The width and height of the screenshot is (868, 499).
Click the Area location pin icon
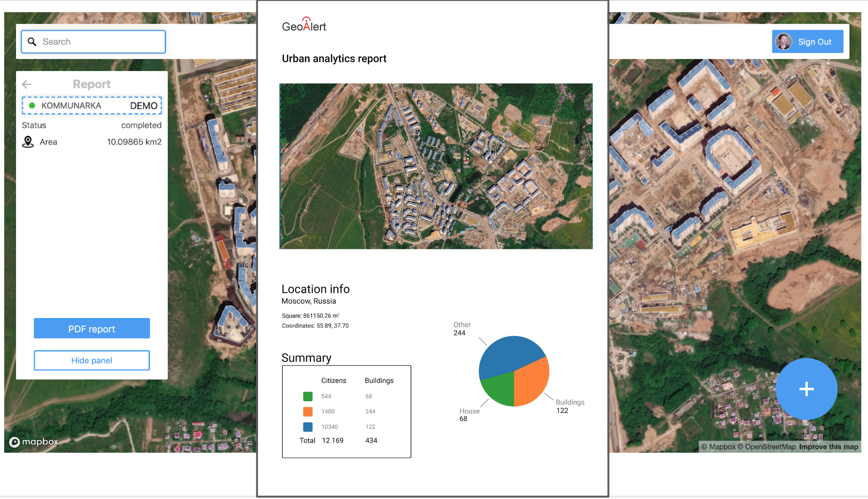click(28, 142)
